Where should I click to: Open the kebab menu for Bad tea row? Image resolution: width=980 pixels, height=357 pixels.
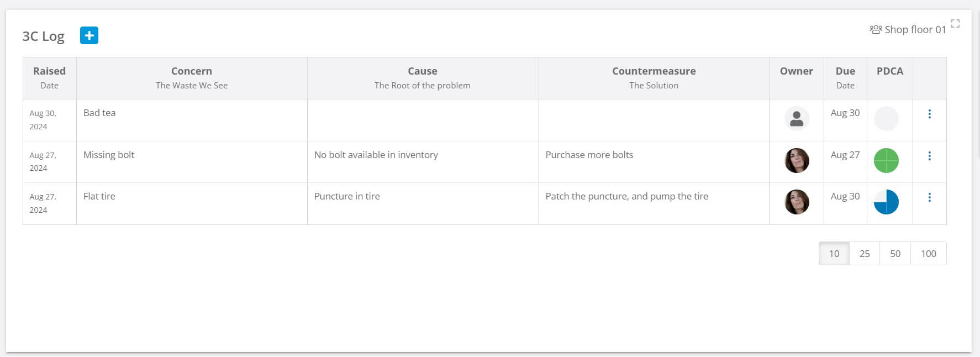click(930, 113)
